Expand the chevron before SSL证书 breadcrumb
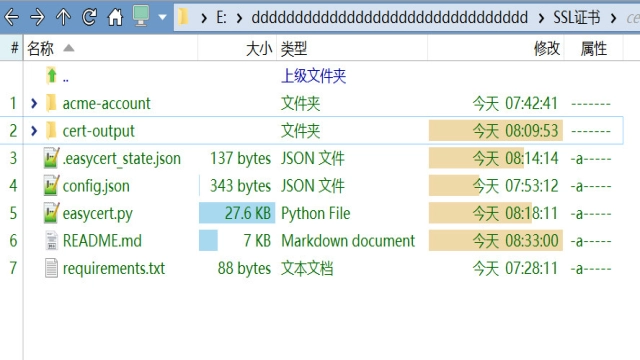640x360 pixels. tap(541, 18)
